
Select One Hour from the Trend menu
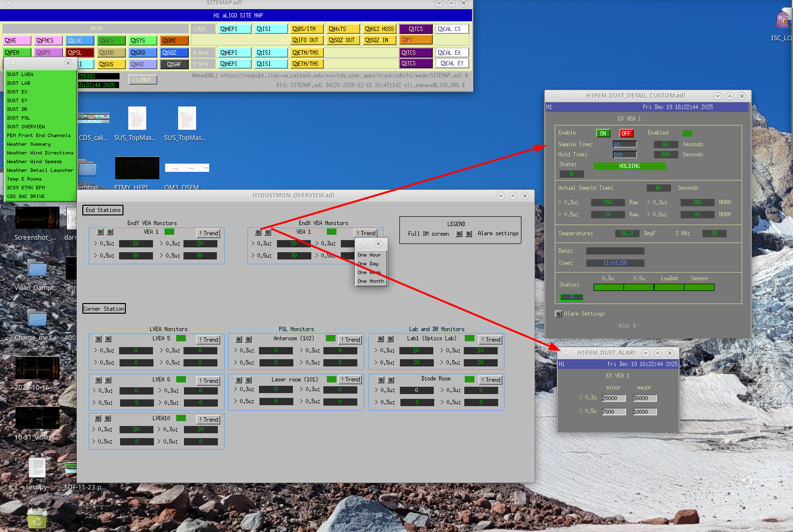click(x=369, y=255)
